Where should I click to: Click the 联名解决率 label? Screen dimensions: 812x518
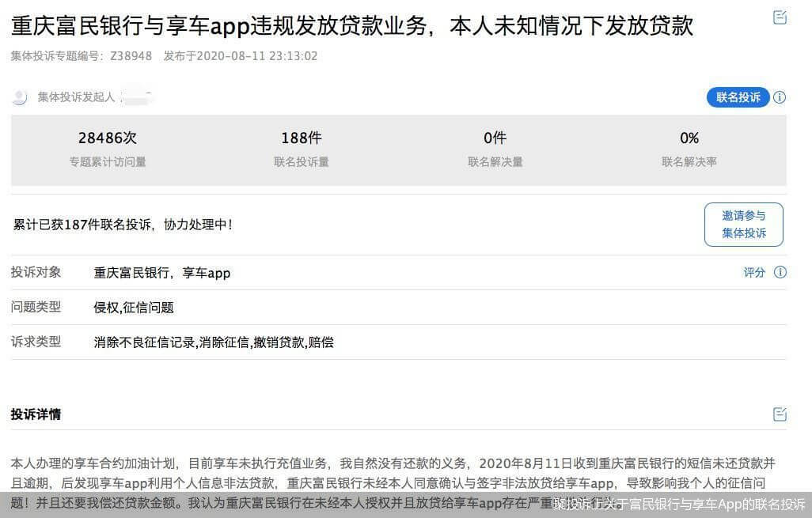[x=689, y=162]
